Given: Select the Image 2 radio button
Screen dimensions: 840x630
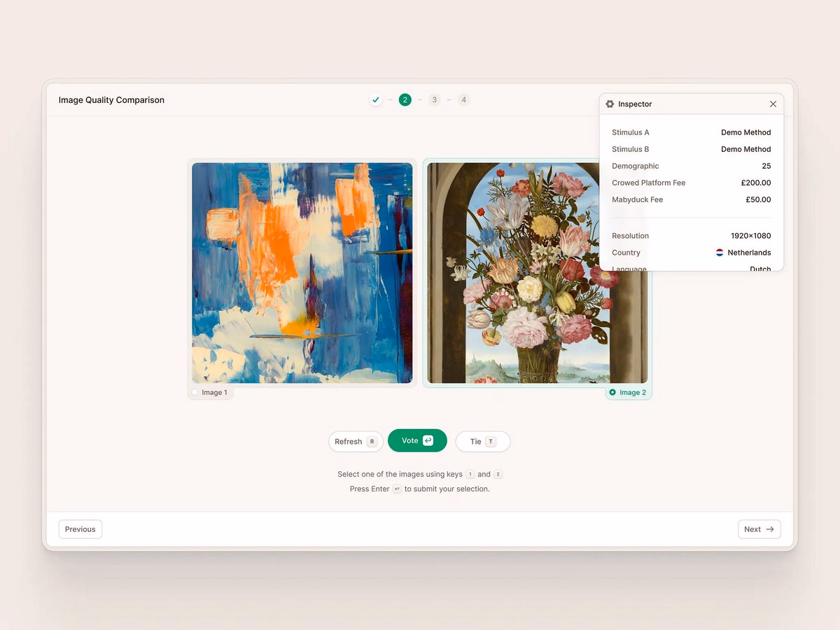Looking at the screenshot, I should pos(612,393).
